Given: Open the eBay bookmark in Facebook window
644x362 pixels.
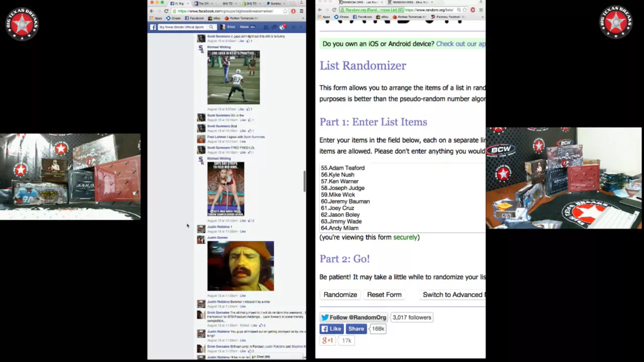Looking at the screenshot, I should [214, 18].
